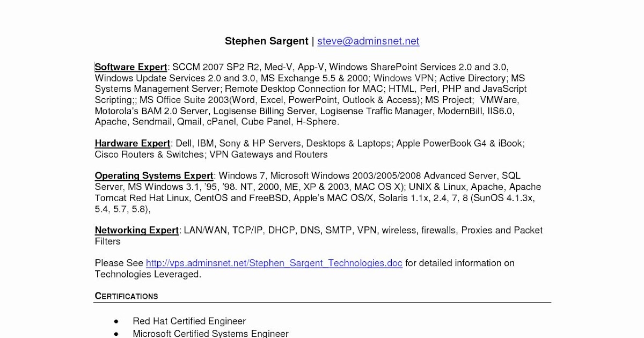Open the steve@adminsnet.net email link
This screenshot has height=338, width=644.
point(368,41)
